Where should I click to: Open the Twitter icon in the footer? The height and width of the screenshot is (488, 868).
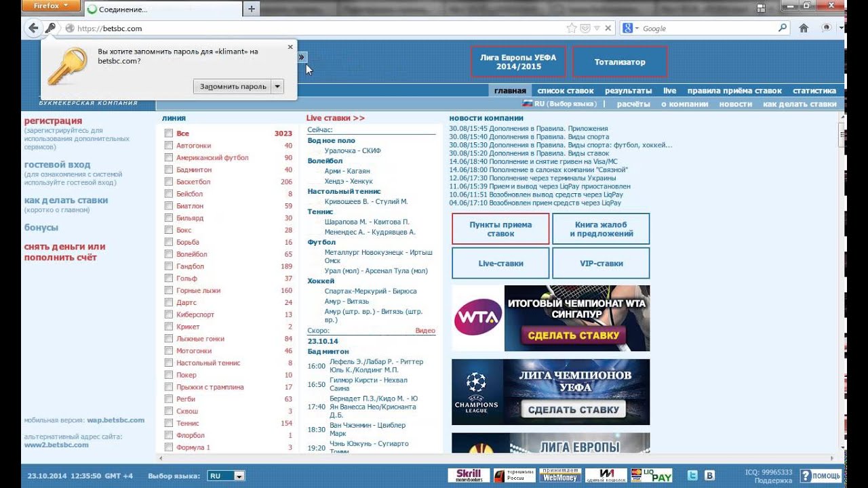[x=693, y=476]
